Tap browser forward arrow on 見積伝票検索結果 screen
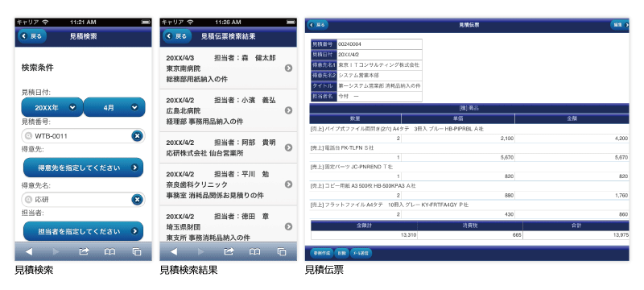This screenshot has height=290, width=644. click(x=201, y=251)
